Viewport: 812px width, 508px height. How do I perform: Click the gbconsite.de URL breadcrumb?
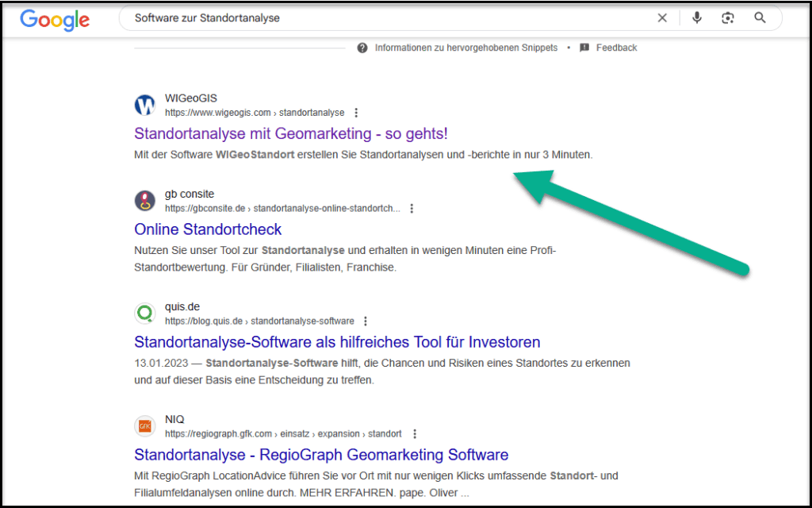tap(283, 209)
